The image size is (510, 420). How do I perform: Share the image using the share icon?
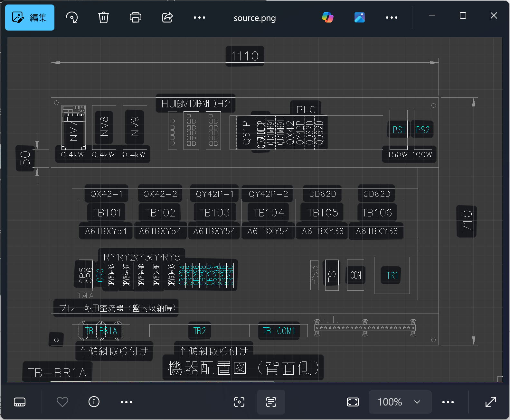point(167,17)
